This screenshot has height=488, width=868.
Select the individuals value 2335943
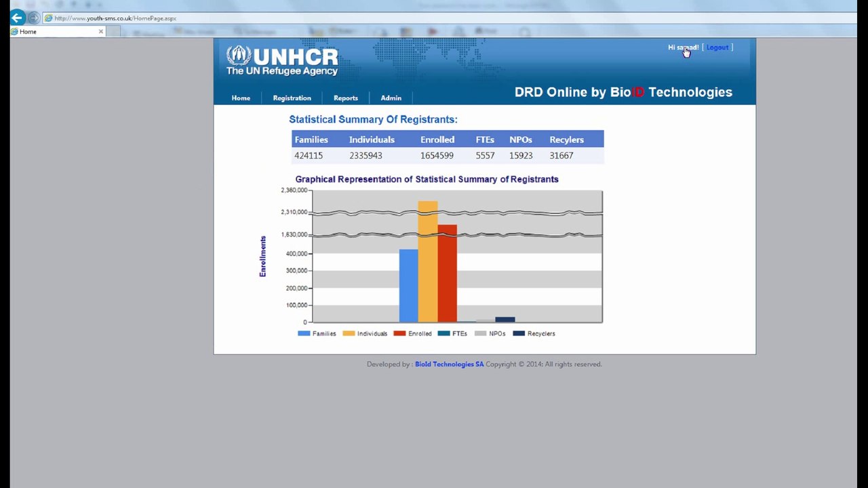pos(366,155)
